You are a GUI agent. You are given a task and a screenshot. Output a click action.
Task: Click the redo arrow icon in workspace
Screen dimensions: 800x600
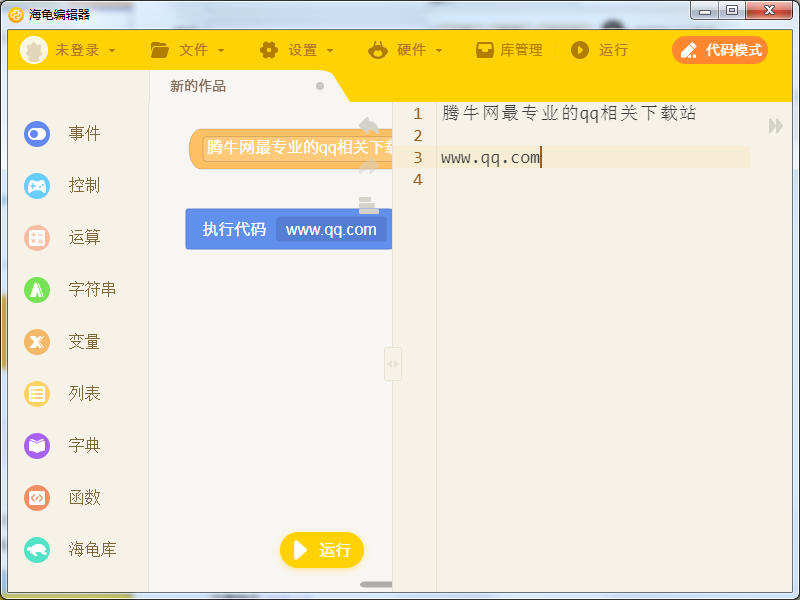[x=368, y=166]
